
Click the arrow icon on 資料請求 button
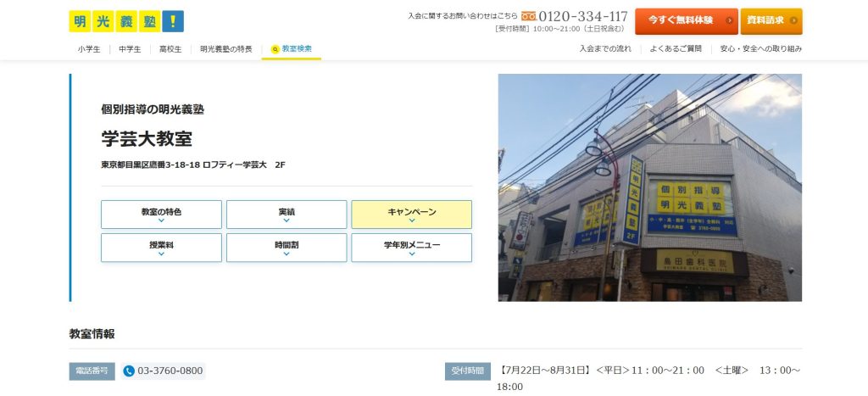pos(793,20)
